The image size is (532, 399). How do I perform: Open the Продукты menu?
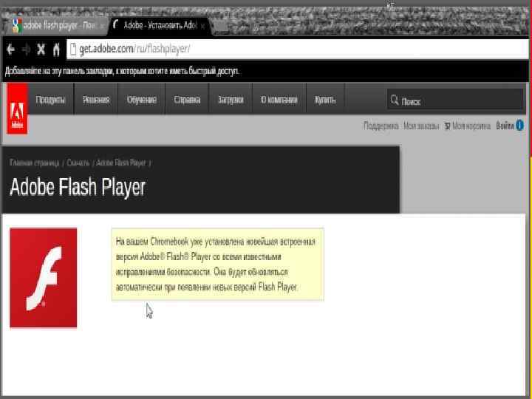point(50,100)
